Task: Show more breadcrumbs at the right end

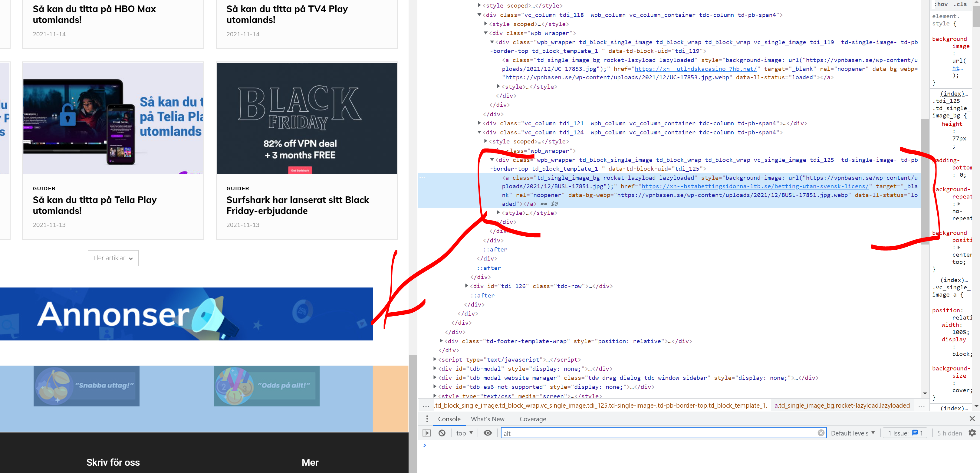Action: (x=921, y=406)
